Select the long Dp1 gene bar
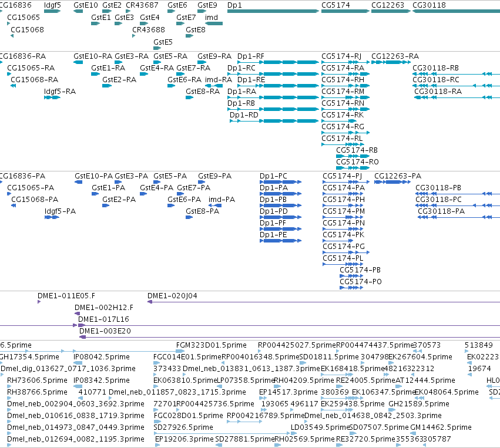Viewport: 500px width, 448px height. pos(273,11)
